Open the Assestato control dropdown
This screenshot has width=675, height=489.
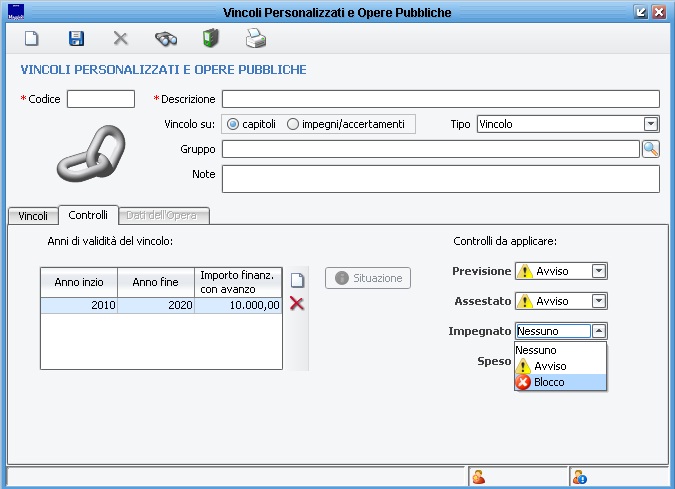pos(599,301)
